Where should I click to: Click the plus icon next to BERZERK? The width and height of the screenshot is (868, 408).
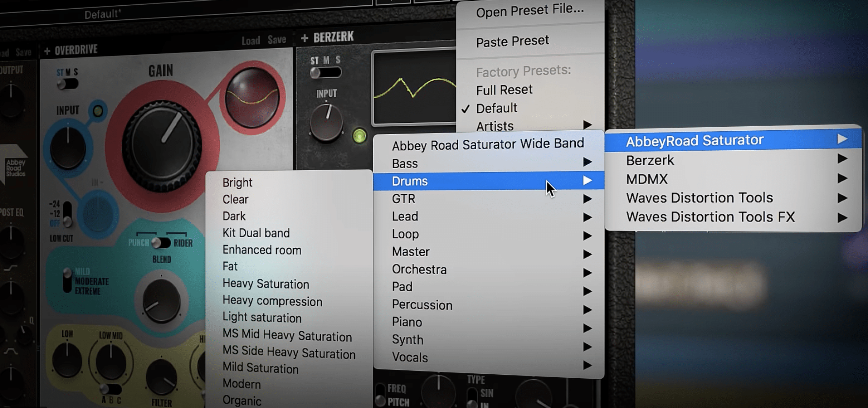click(304, 38)
